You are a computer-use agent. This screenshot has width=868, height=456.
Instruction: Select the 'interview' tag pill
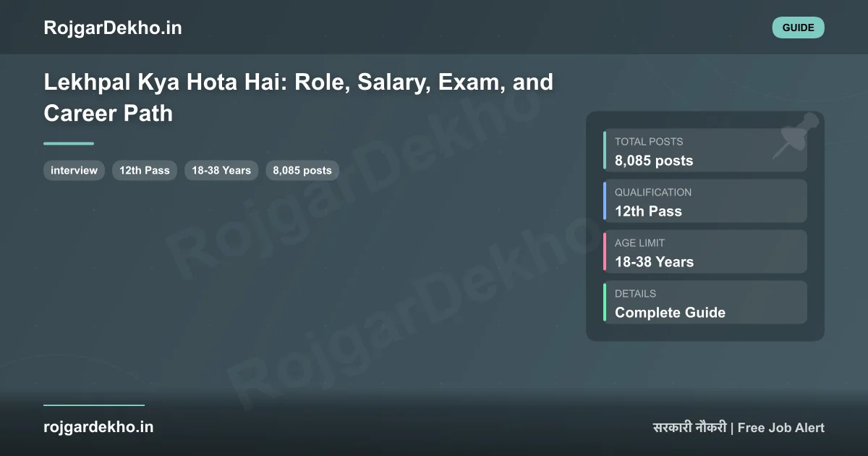point(74,171)
